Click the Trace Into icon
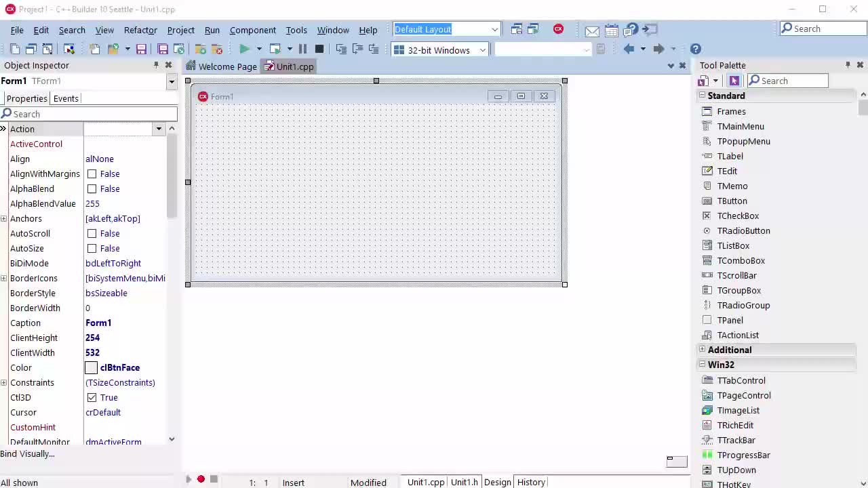This screenshot has height=488, width=868. click(x=341, y=49)
